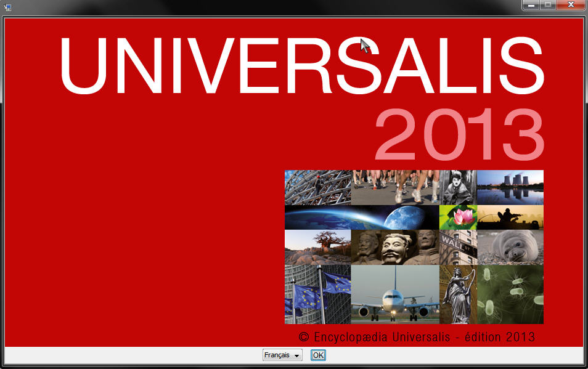Screen dimensions: 588x369
Task: Close the Universalis window
Action: [571, 5]
